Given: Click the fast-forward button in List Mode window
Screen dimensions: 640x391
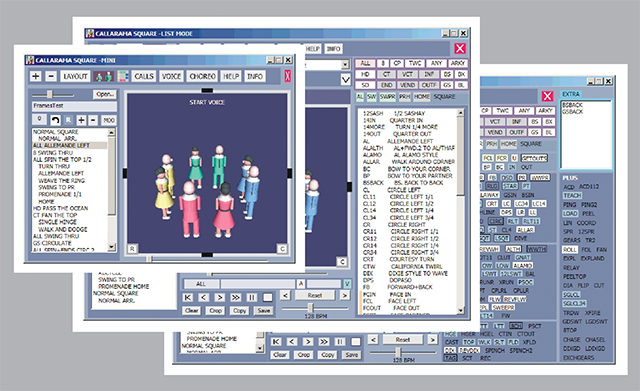Looking at the screenshot, I should 236,297.
